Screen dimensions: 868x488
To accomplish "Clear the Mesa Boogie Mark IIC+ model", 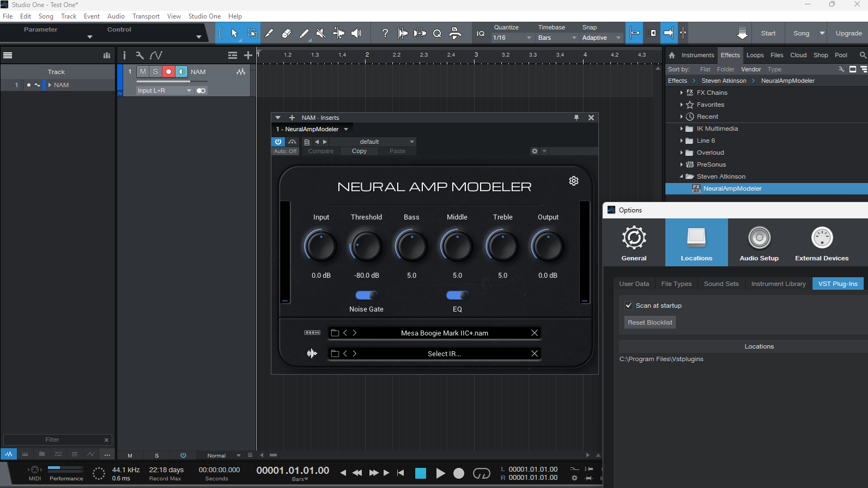I will (535, 333).
